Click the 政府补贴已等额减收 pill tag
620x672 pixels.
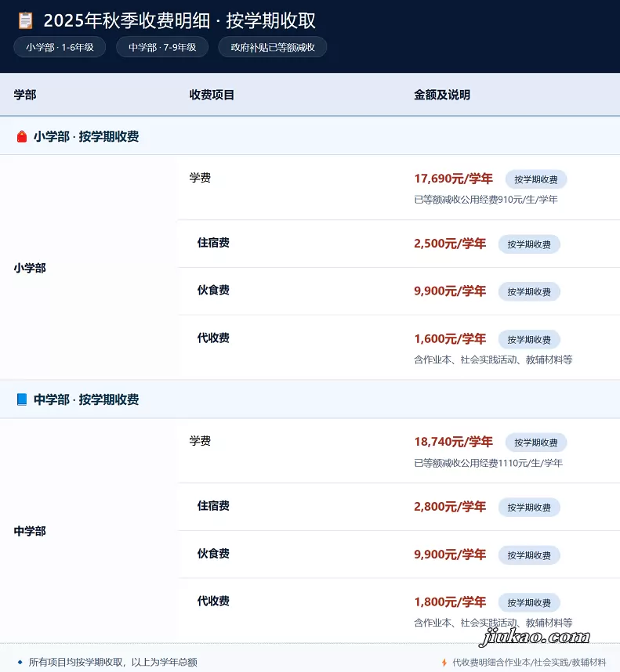(273, 47)
